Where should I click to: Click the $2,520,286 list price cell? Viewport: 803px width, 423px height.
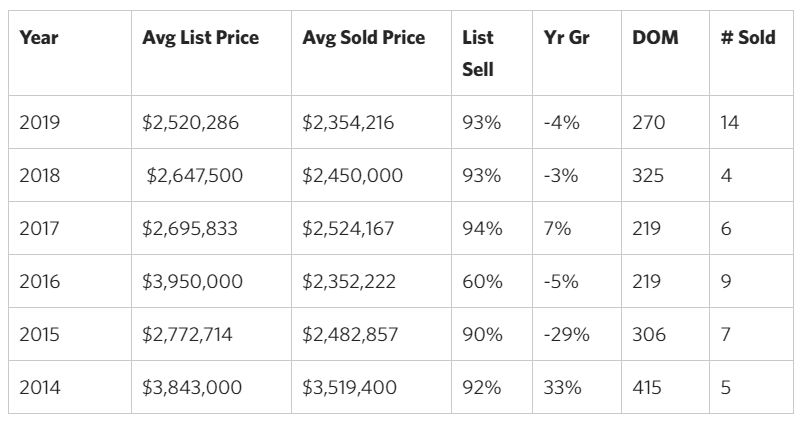click(191, 123)
